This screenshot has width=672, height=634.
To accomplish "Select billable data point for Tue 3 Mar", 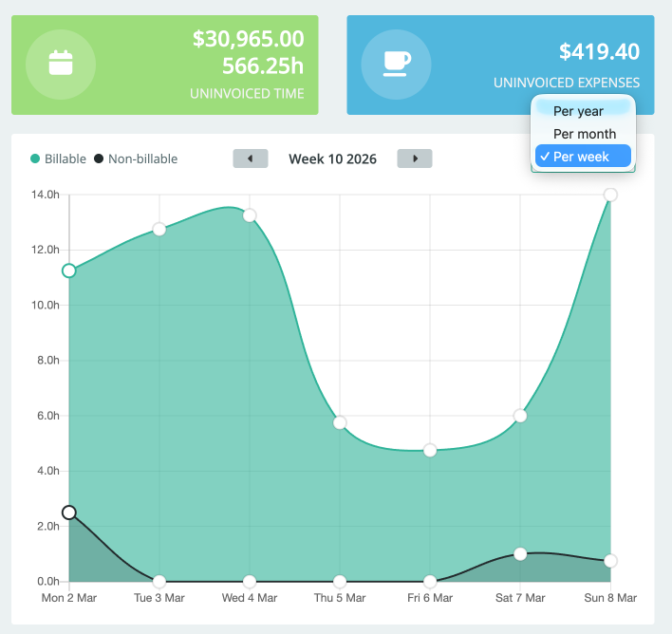I will [x=159, y=230].
